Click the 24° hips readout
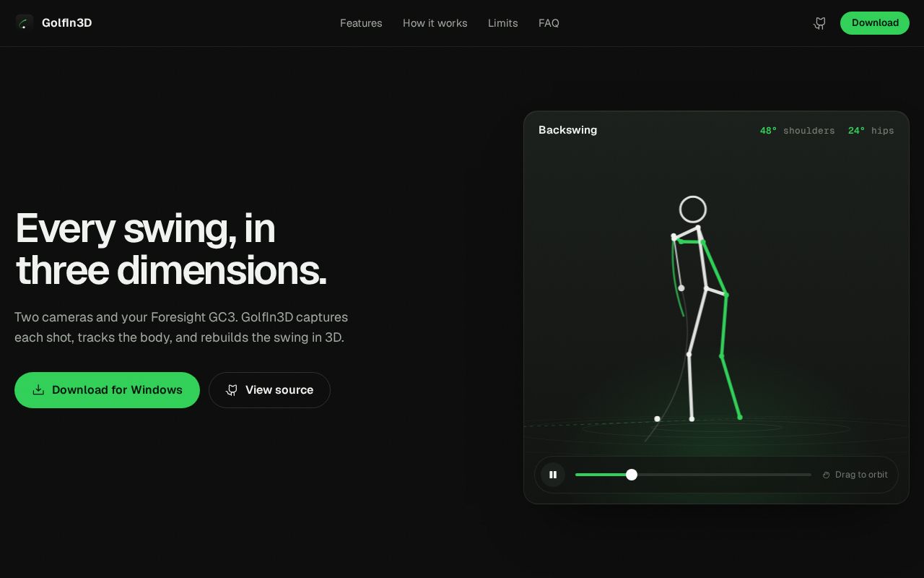This screenshot has height=578, width=924. pos(871,131)
